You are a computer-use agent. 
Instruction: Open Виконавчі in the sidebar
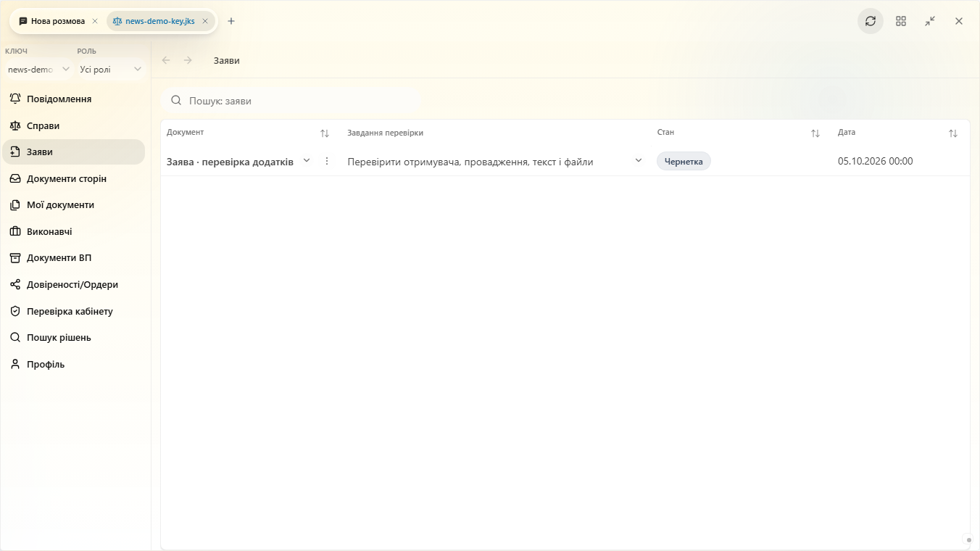click(74, 231)
